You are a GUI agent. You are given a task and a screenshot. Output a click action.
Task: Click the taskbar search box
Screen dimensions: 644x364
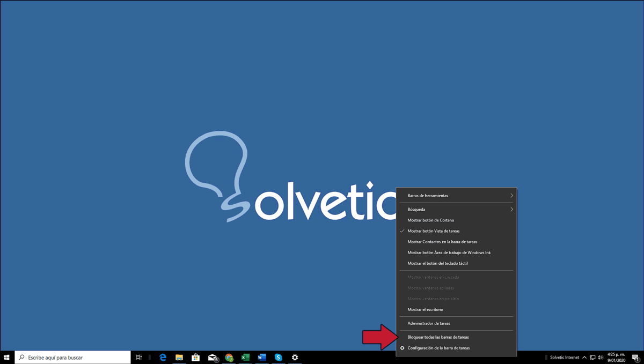pos(72,357)
